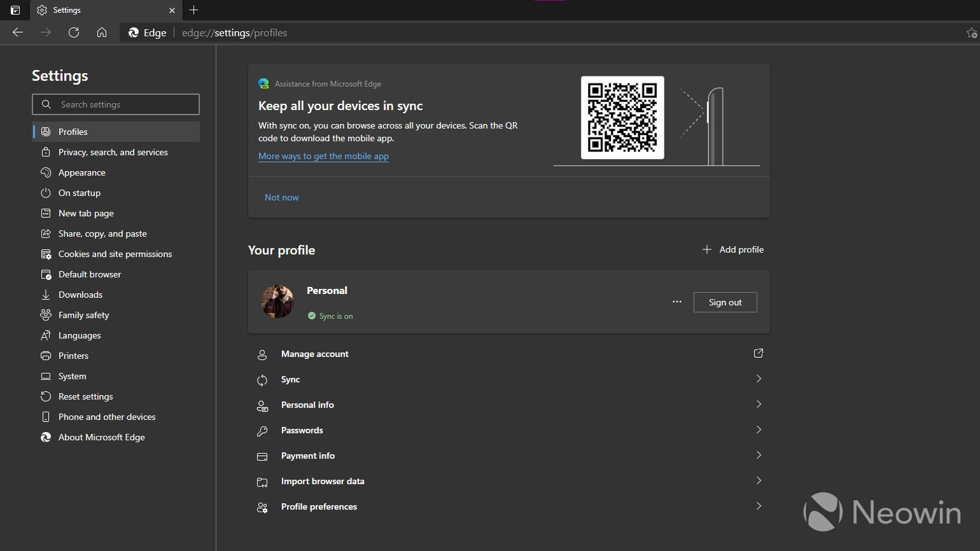Open the Manage account external link icon
Image resolution: width=980 pixels, height=551 pixels.
(x=758, y=353)
